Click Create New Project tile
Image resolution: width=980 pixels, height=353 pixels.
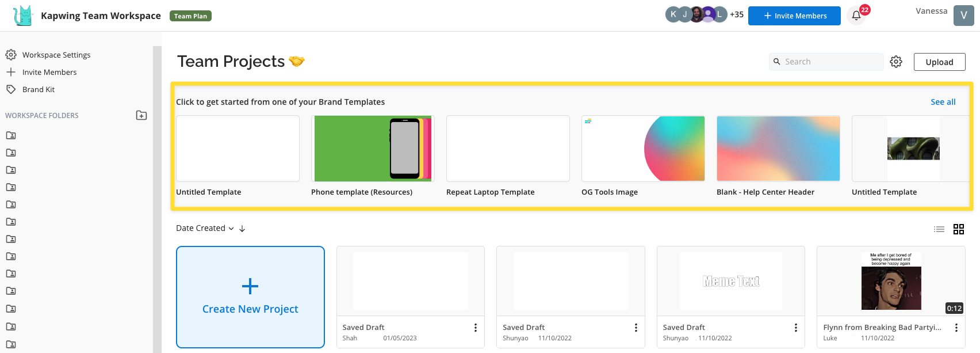click(250, 297)
